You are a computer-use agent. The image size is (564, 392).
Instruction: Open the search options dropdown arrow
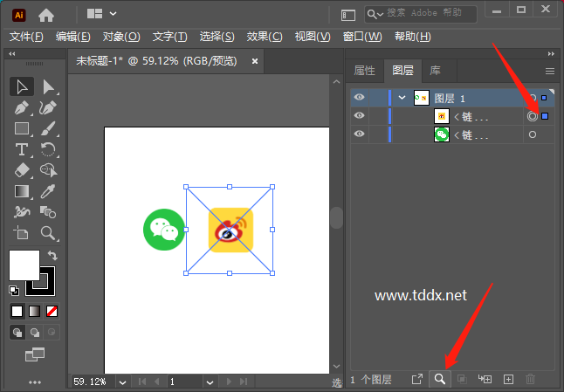click(x=380, y=15)
